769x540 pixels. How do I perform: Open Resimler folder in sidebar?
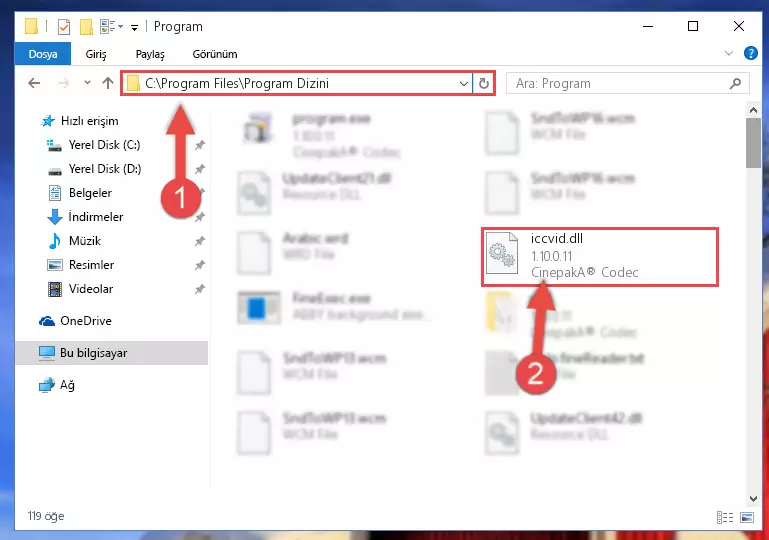point(91,265)
